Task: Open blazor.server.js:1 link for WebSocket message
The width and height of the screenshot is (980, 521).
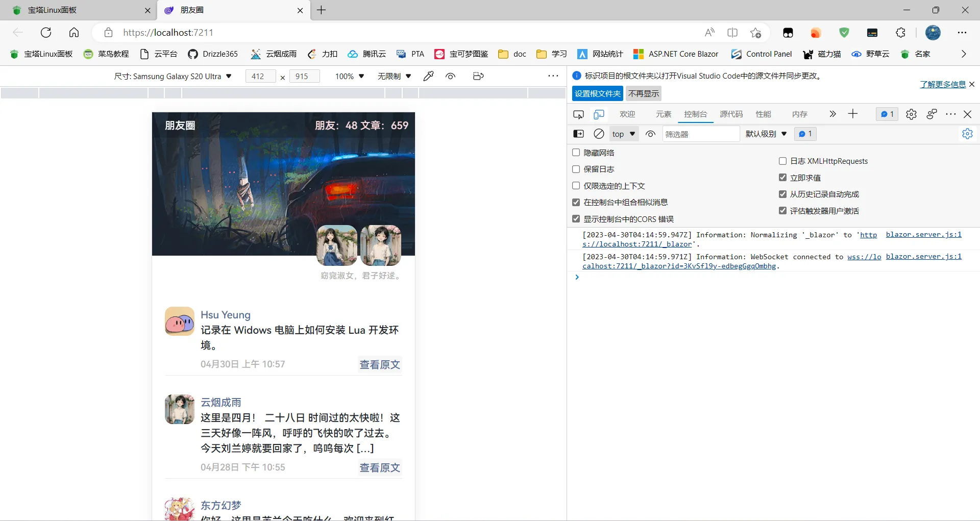Action: tap(924, 257)
